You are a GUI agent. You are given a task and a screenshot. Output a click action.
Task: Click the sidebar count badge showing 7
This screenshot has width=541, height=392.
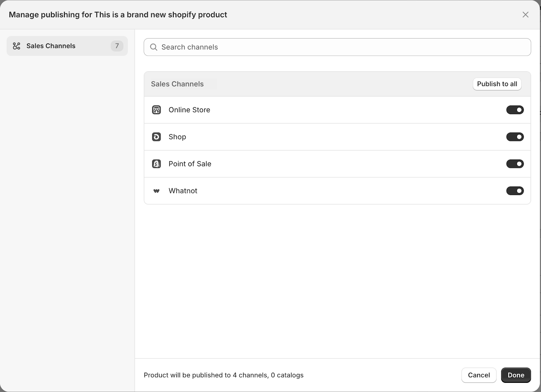tap(117, 46)
